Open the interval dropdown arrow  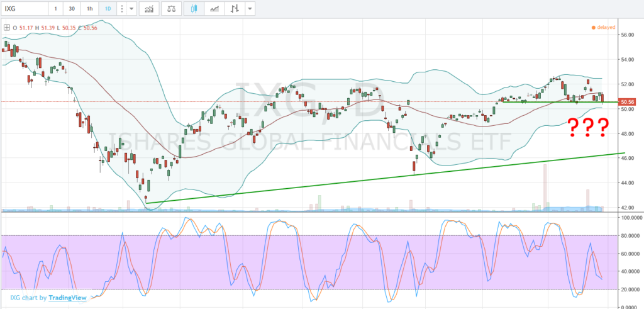[x=131, y=9]
